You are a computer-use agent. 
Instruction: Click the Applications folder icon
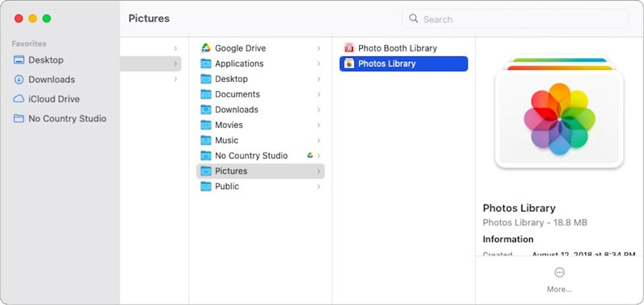click(206, 64)
